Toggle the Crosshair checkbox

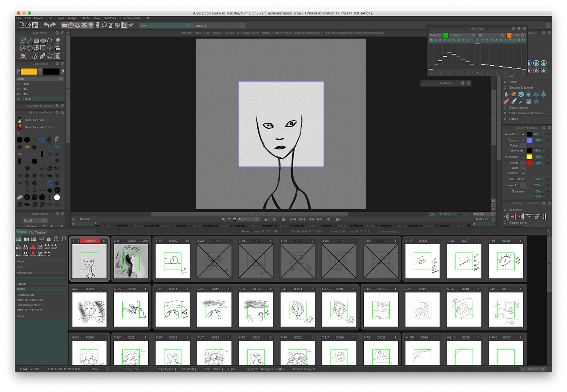tap(523, 157)
